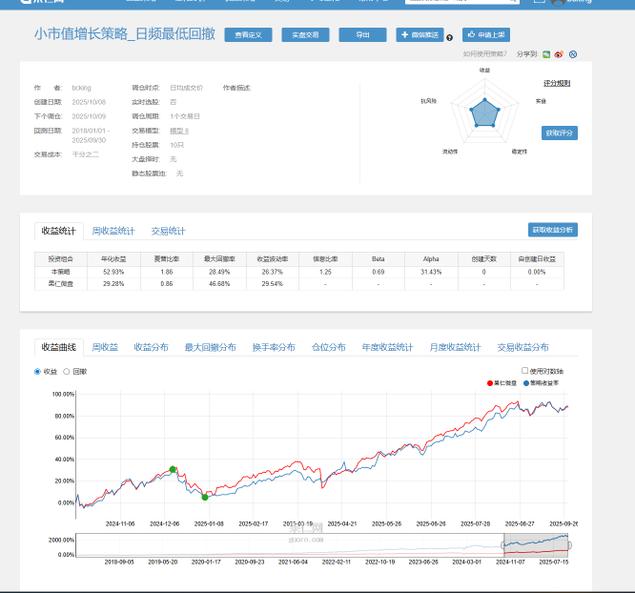Click the WeChat share icon

(x=547, y=54)
